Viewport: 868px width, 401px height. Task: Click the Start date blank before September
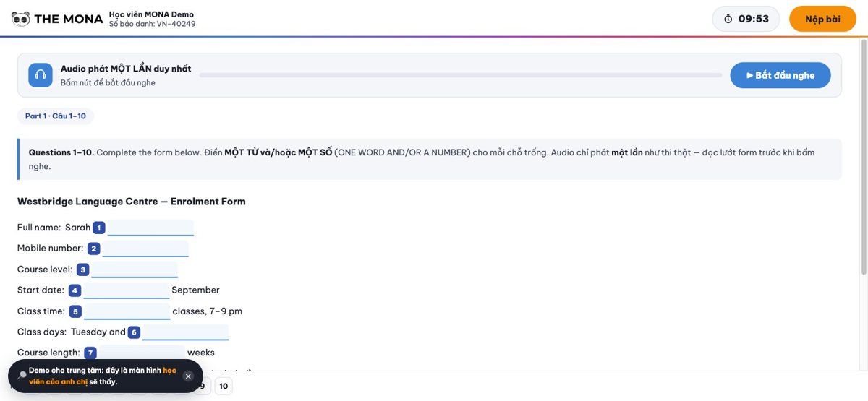[127, 290]
